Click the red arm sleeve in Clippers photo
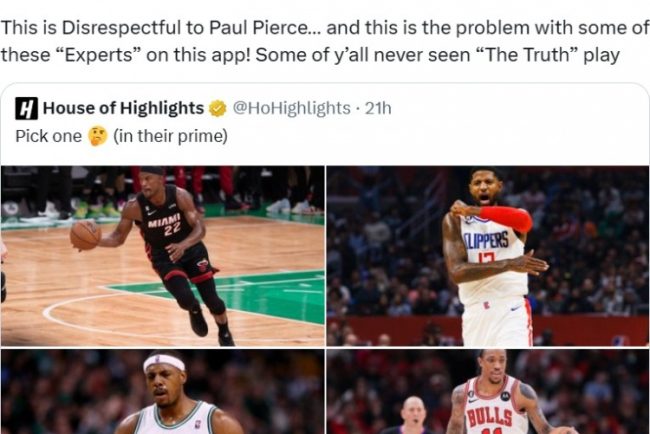 click(506, 217)
